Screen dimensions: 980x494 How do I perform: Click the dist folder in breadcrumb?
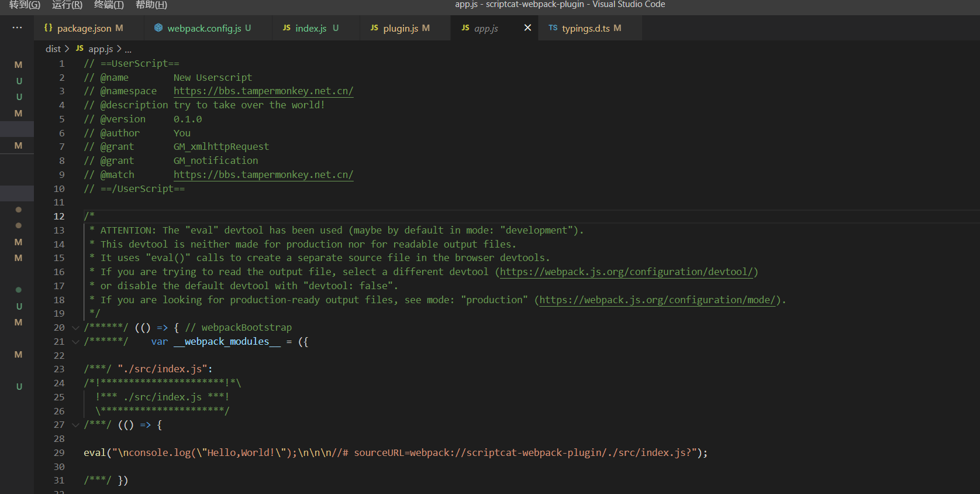pos(53,49)
